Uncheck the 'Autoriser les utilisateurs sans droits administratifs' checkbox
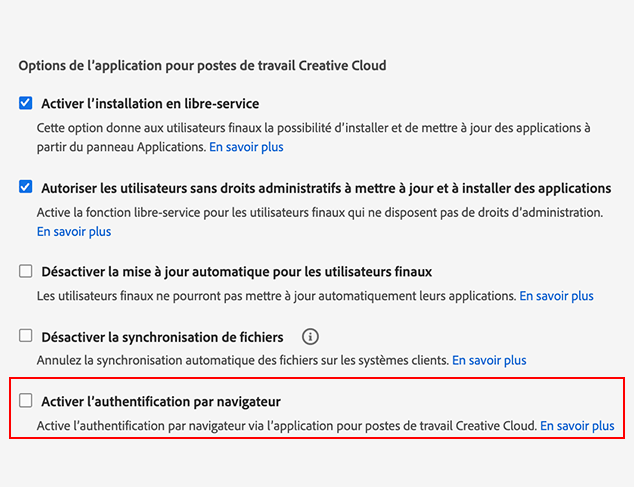634x487 pixels. [x=26, y=187]
